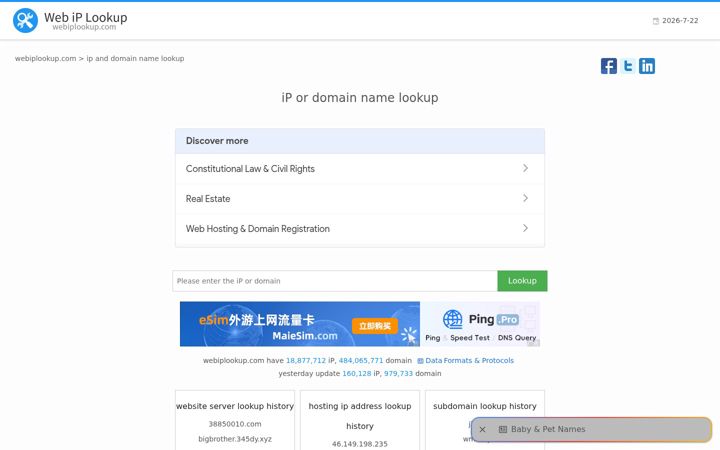Click the Web iP Lookup site title
The width and height of the screenshot is (720, 450).
[85, 17]
